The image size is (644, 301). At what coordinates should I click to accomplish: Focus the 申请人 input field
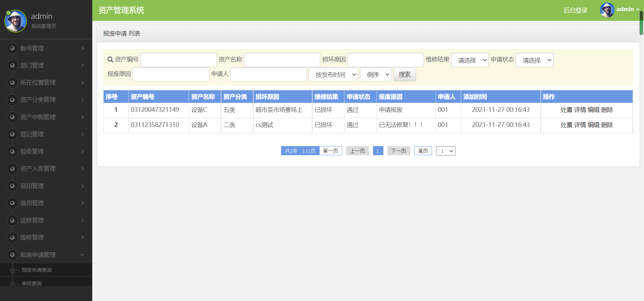pyautogui.click(x=269, y=74)
